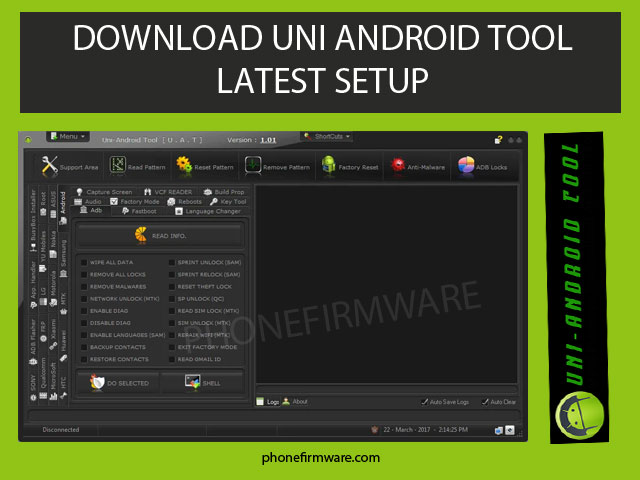Click the ADB Locks pie icon
640x480 pixels.
click(466, 165)
